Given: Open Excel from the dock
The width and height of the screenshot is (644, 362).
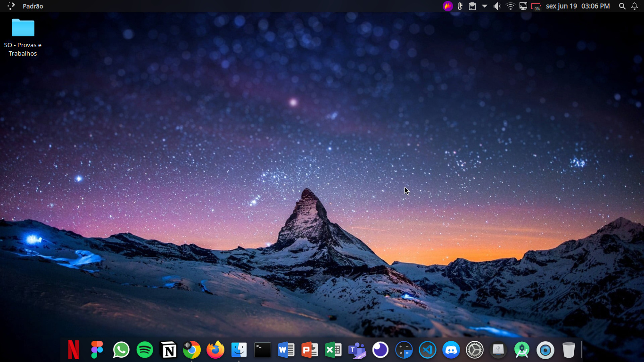Looking at the screenshot, I should [333, 350].
